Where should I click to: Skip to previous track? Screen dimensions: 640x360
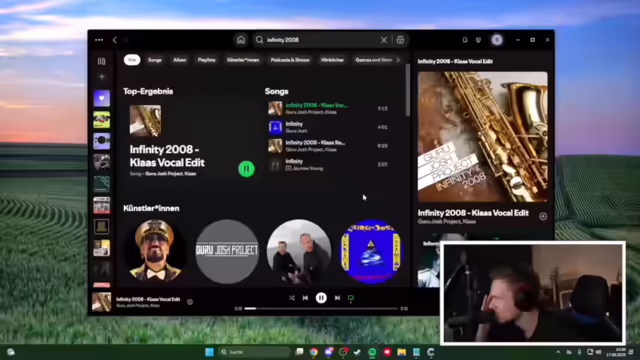coord(305,298)
